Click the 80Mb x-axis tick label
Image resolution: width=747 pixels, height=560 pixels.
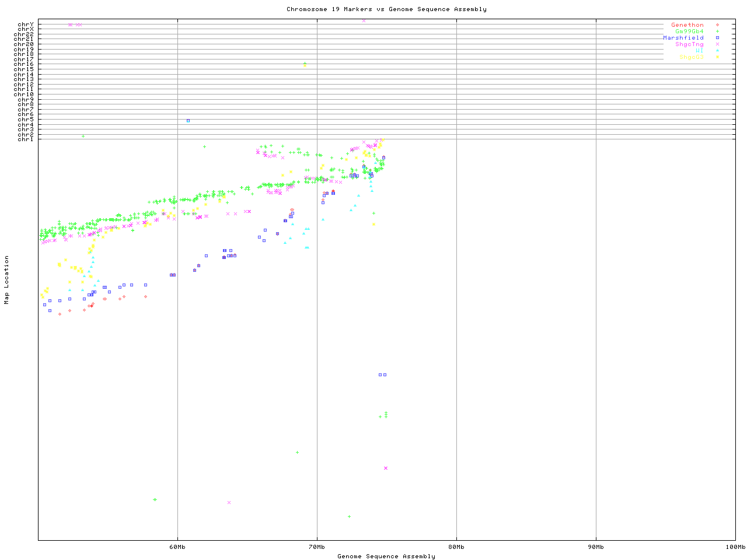click(456, 547)
